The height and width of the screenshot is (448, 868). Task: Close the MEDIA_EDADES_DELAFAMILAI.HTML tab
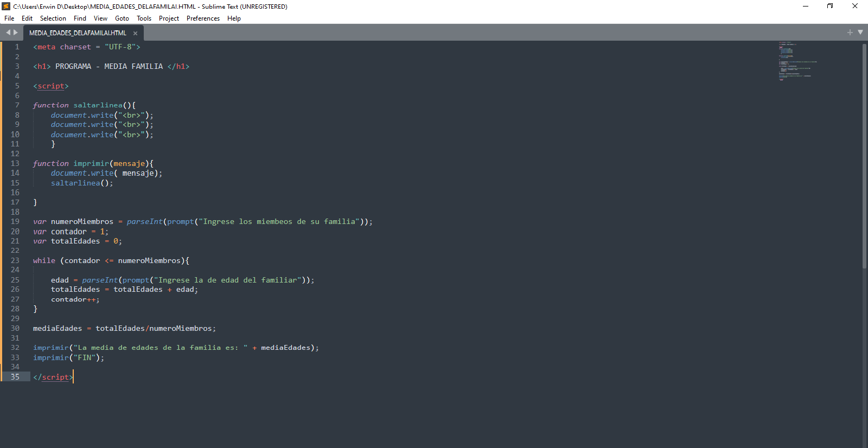point(135,34)
